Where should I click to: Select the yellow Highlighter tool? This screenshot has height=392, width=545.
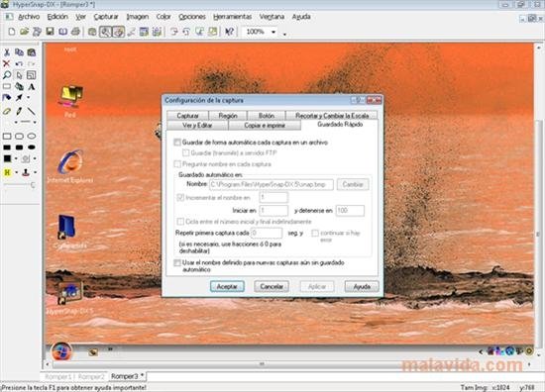(x=7, y=172)
